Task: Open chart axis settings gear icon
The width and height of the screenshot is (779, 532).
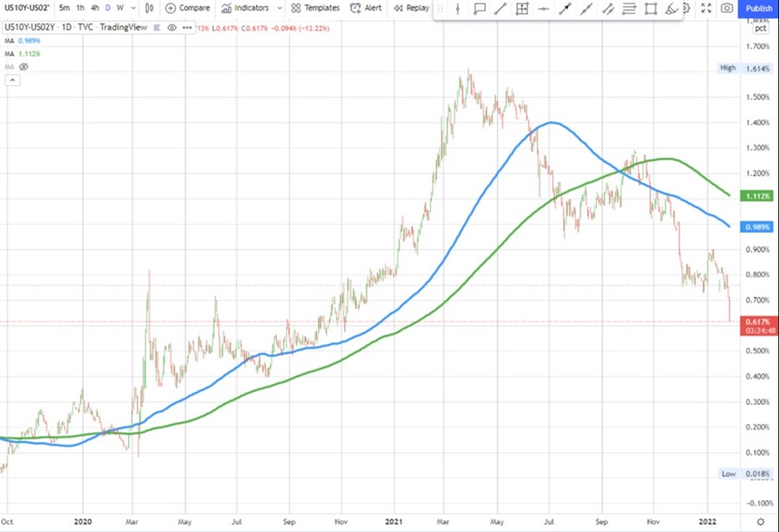Action: [760, 522]
